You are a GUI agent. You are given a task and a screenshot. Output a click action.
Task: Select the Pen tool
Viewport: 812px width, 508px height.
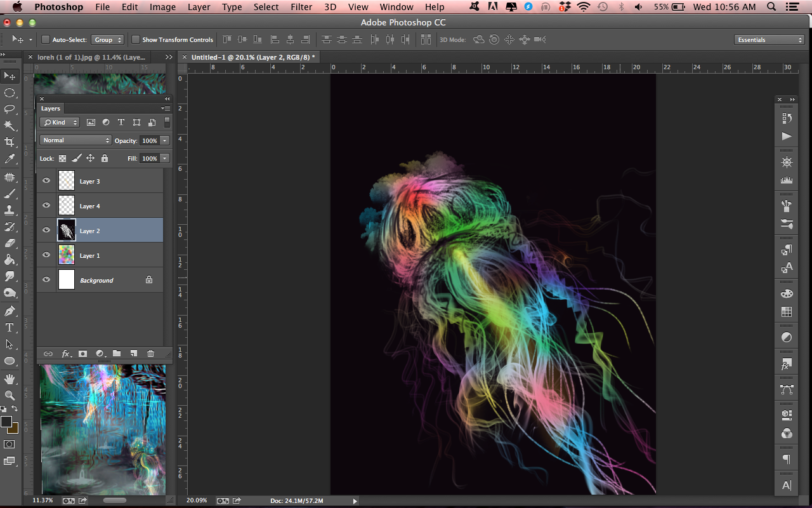point(10,311)
